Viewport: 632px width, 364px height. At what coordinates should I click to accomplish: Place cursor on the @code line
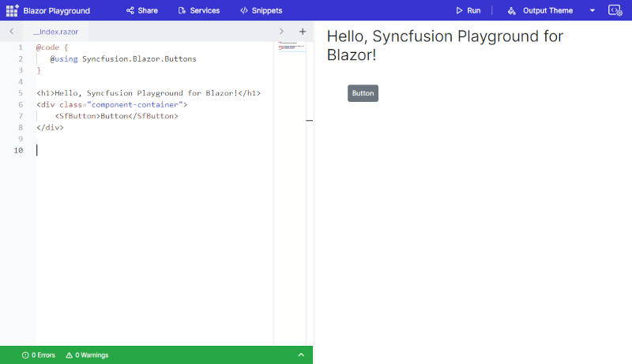(52, 47)
